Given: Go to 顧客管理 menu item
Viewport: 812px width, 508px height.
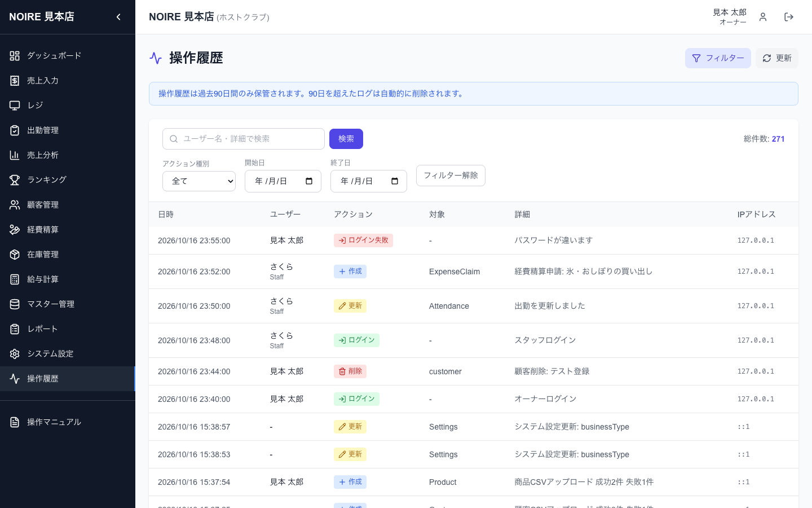Looking at the screenshot, I should click(68, 205).
